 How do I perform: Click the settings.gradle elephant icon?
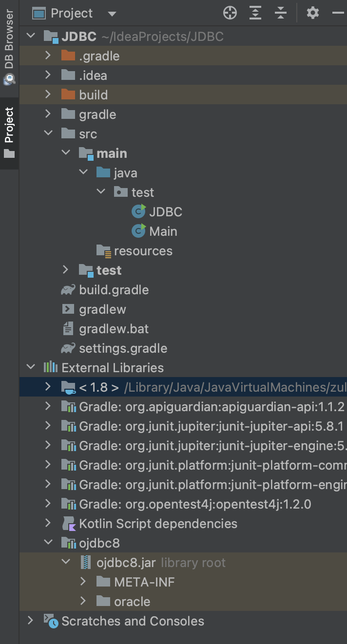click(x=68, y=348)
